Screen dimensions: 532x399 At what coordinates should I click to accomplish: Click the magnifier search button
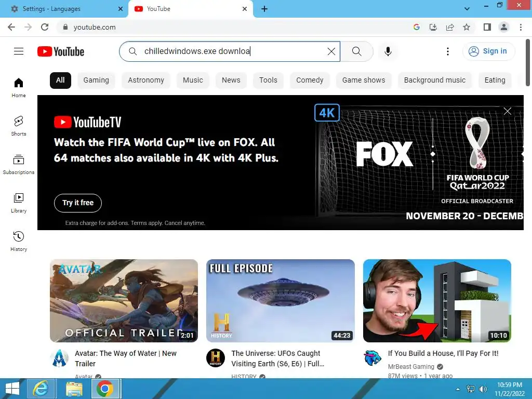356,51
